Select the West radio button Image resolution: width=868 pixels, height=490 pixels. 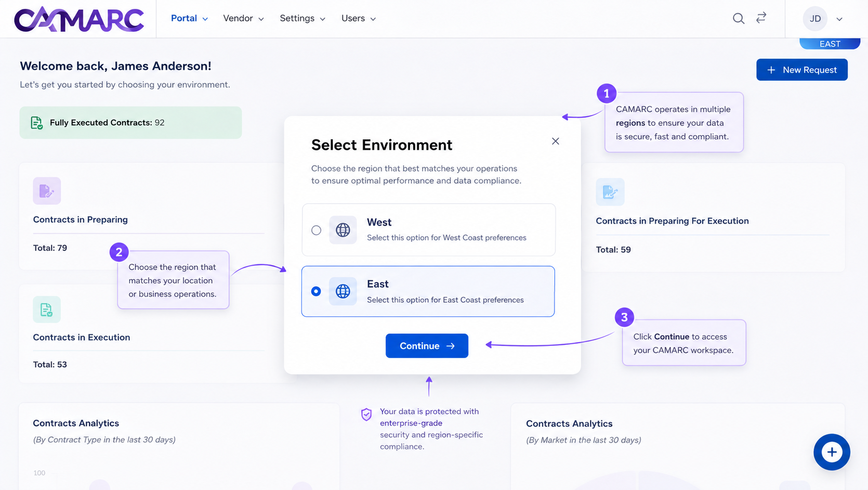pos(316,230)
